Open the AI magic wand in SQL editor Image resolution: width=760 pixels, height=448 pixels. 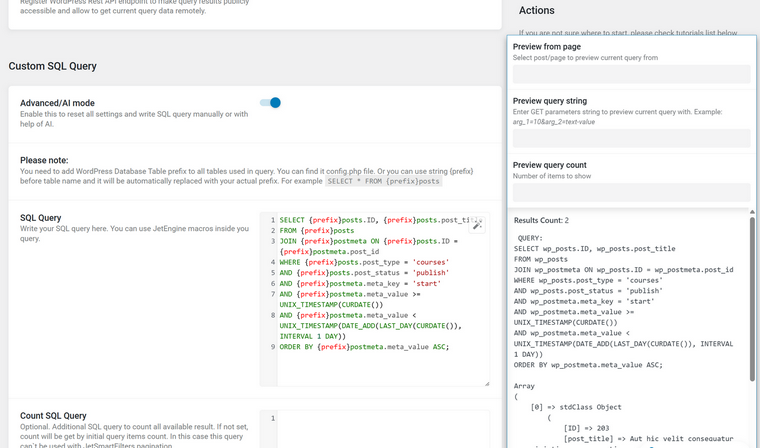click(x=477, y=225)
